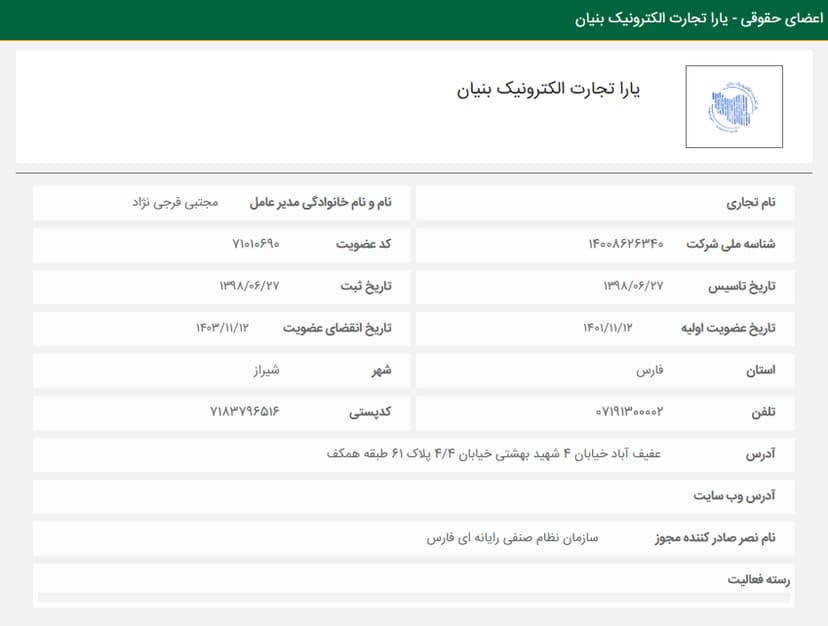The height and width of the screenshot is (626, 828).
Task: Select national ID value '۱۴۰۰۸۶۲۶۳۴۰'
Action: (626, 244)
